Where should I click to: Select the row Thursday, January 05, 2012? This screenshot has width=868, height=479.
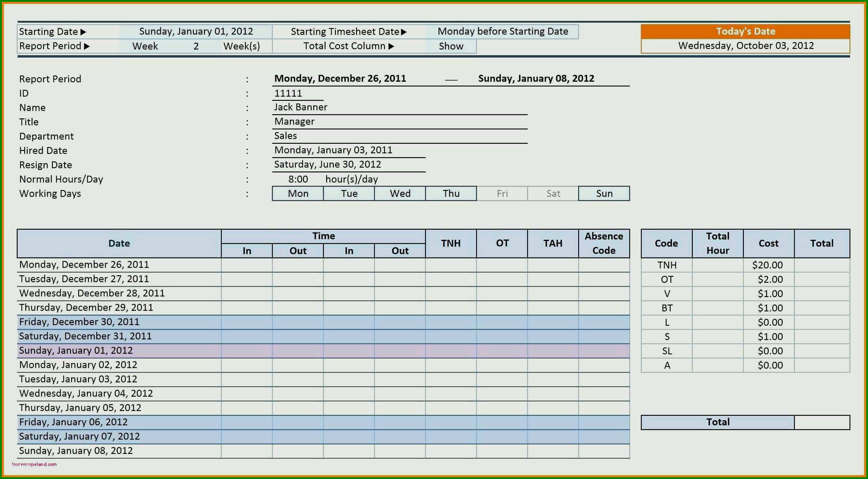pyautogui.click(x=324, y=408)
